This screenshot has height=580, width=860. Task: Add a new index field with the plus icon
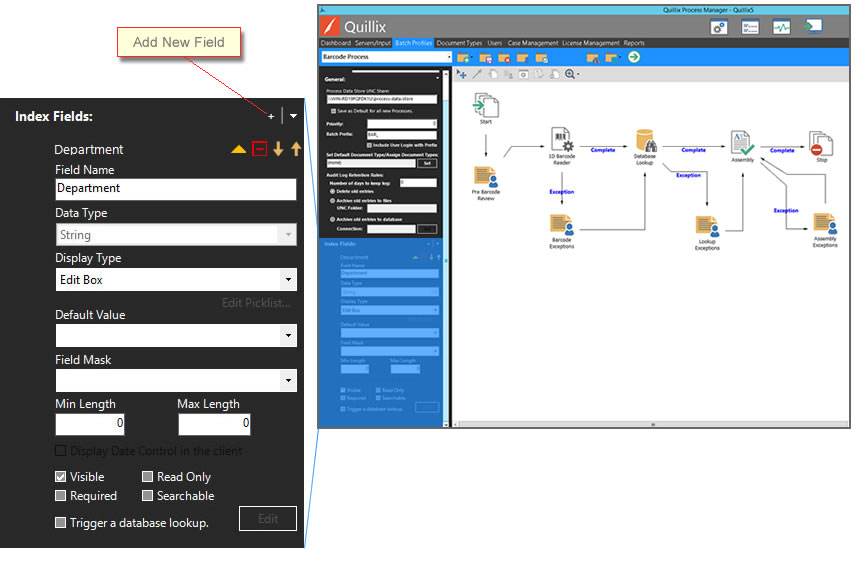tap(270, 116)
